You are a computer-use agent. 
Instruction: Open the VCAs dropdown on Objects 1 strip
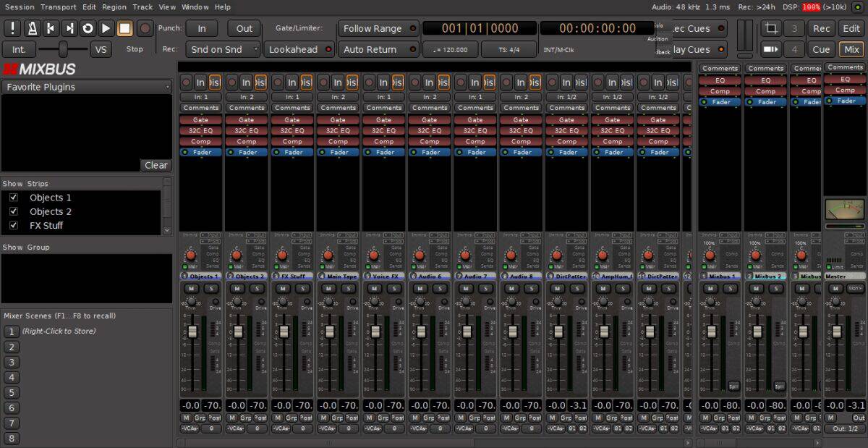[x=188, y=428]
